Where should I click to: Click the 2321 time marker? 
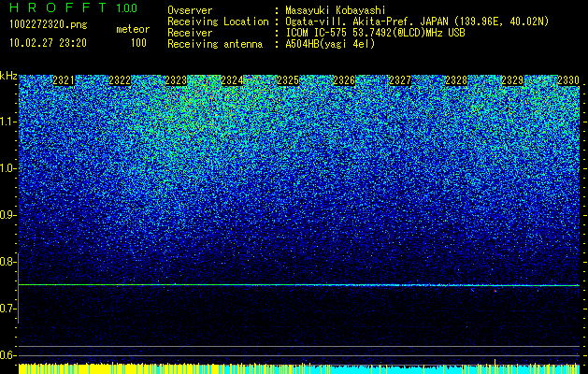64,80
